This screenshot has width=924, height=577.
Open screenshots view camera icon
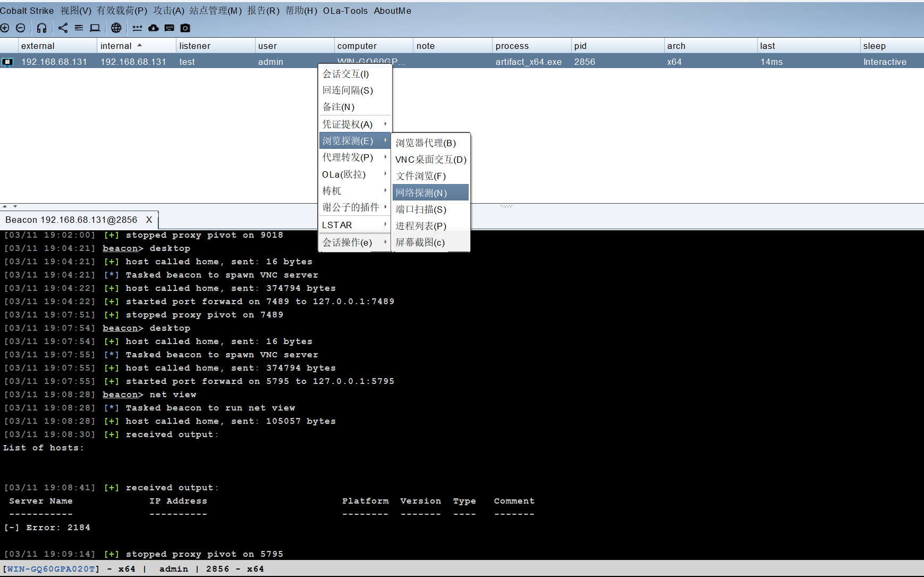tap(185, 28)
